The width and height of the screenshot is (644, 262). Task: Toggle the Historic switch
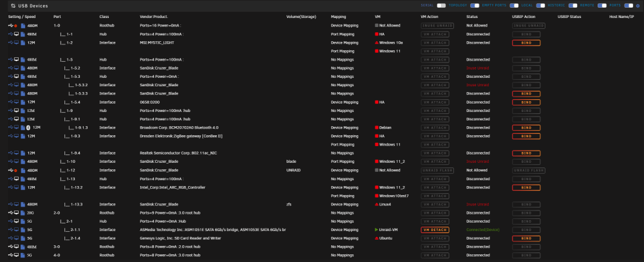573,6
